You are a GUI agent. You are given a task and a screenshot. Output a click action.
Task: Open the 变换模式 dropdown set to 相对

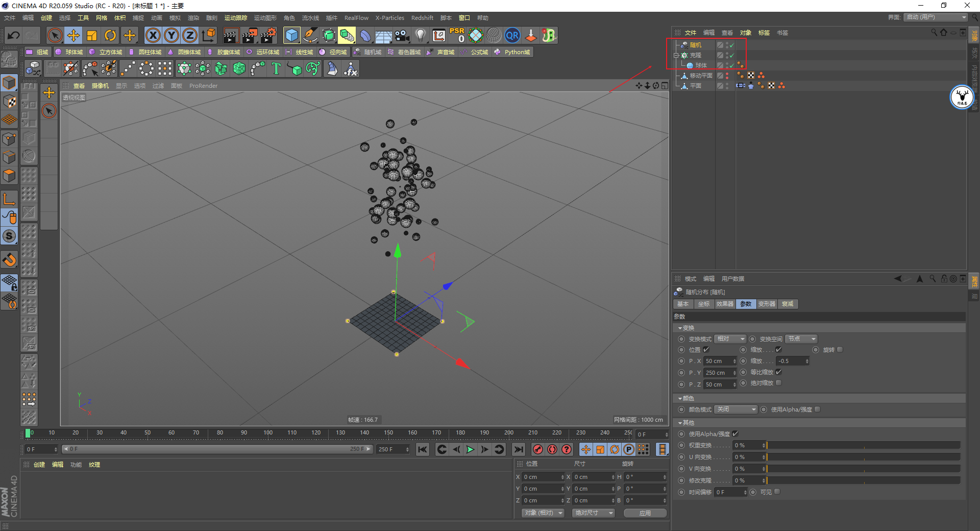[730, 339]
